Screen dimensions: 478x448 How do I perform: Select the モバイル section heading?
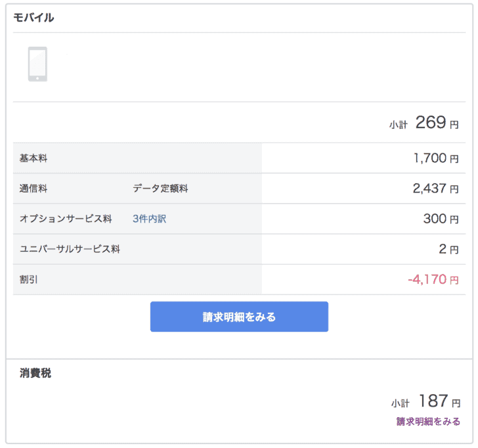(33, 18)
